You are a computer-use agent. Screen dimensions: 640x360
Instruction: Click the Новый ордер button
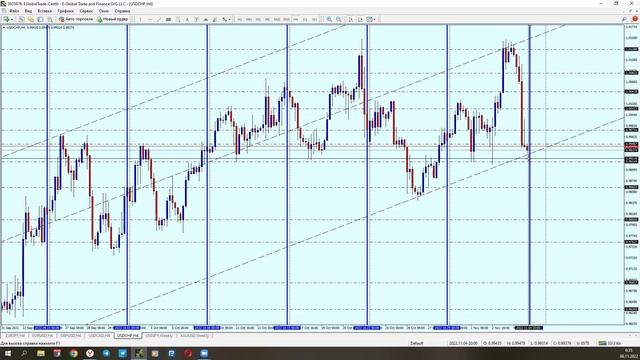coord(113,19)
